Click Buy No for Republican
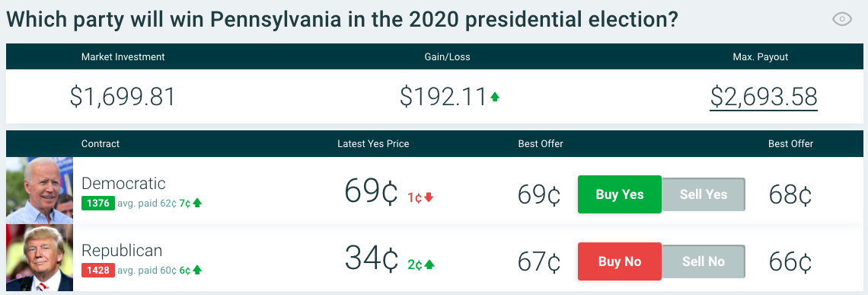 point(620,261)
